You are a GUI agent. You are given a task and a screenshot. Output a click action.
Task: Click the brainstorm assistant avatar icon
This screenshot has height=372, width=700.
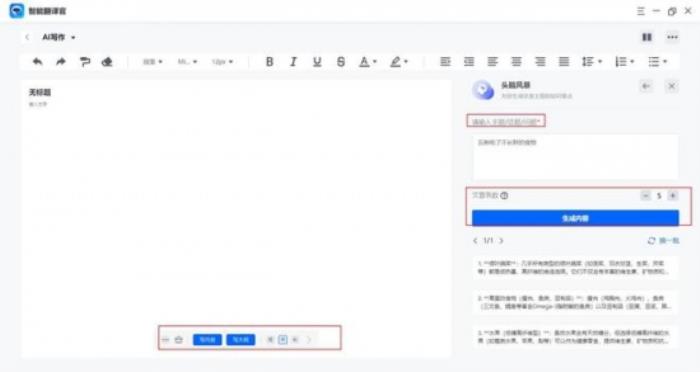483,90
